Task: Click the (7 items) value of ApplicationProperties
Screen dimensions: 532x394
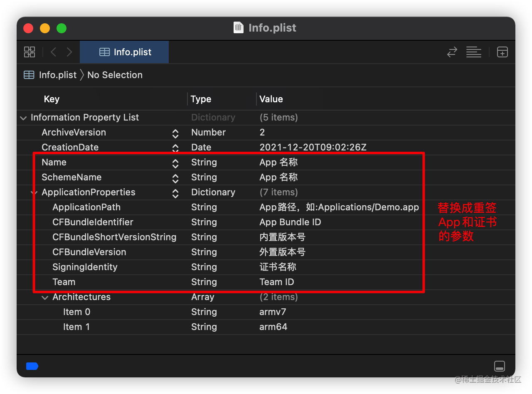Action: [278, 192]
